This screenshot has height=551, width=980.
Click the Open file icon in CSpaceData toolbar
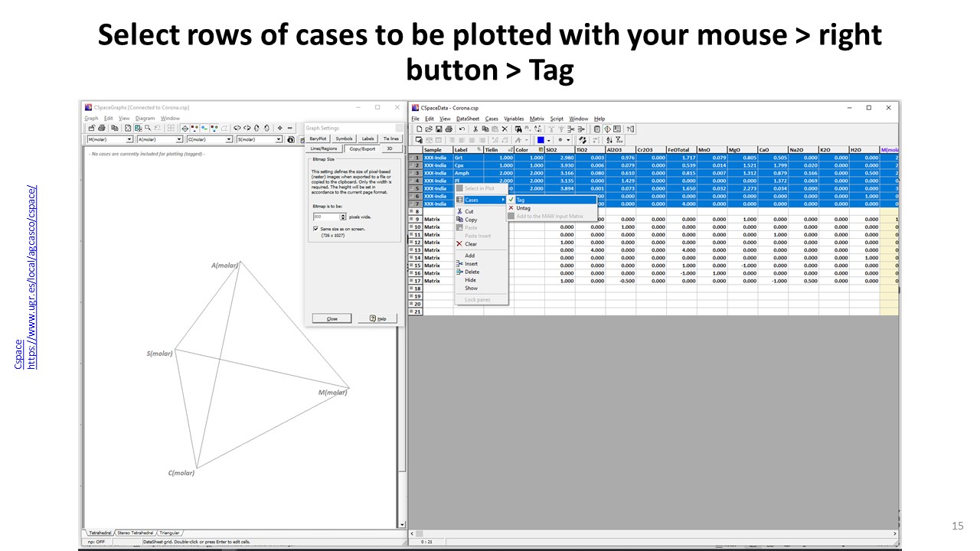coord(430,129)
